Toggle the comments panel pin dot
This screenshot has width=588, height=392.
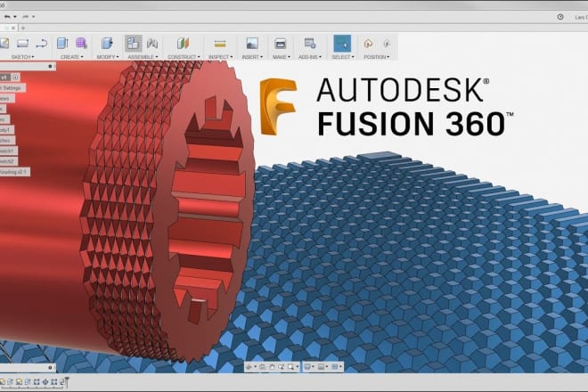click(50, 368)
